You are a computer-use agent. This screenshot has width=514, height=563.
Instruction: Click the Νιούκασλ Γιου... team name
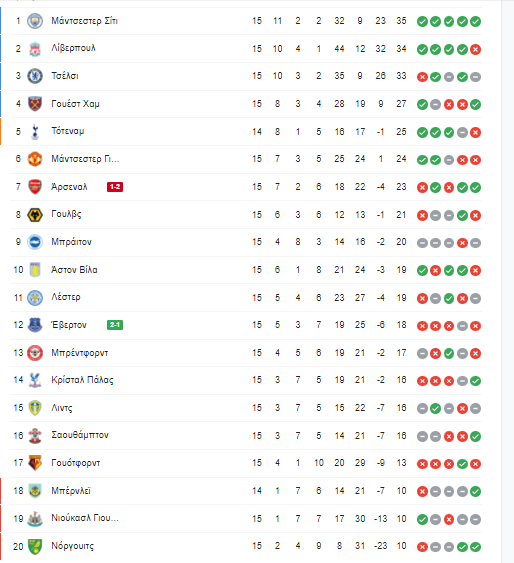point(85,518)
